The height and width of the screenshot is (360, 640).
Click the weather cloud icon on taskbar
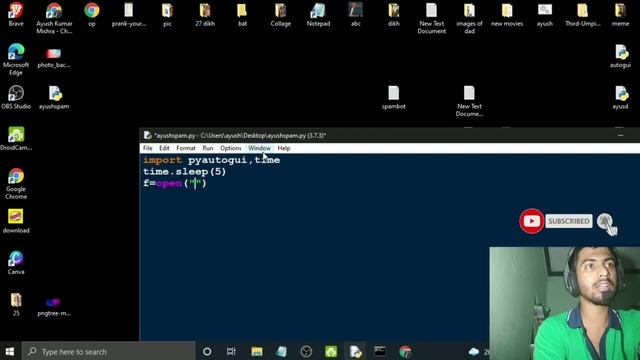coord(474,351)
